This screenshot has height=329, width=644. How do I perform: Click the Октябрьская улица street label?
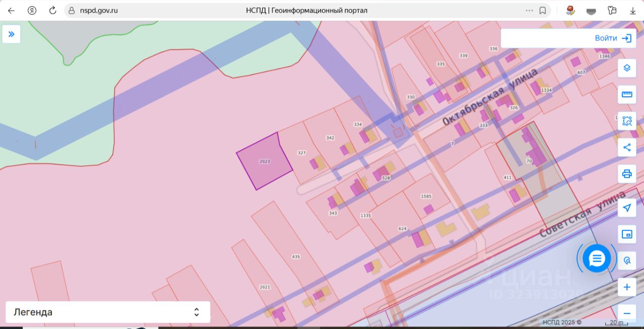490,96
